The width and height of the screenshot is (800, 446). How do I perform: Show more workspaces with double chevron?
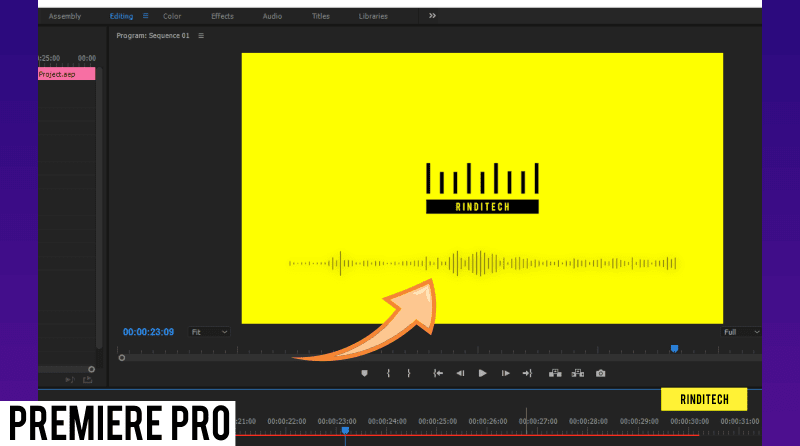[432, 16]
